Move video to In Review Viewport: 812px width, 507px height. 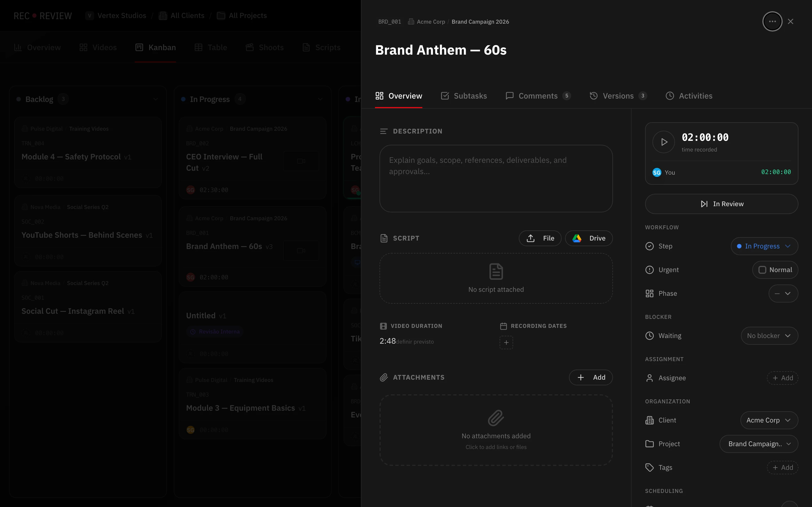coord(721,204)
